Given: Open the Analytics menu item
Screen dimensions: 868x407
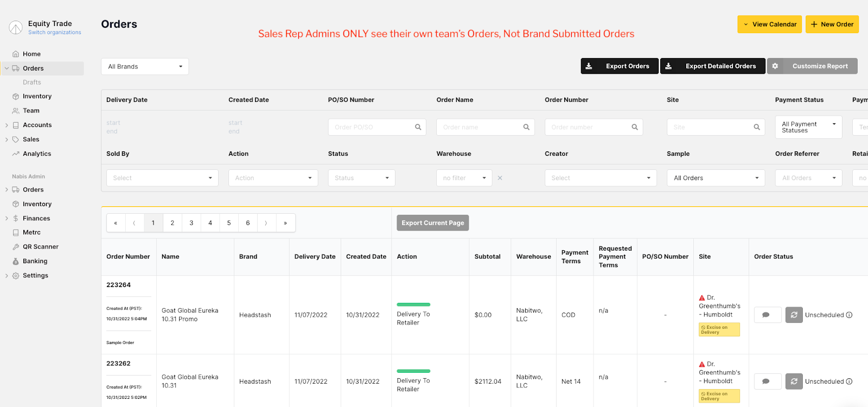Looking at the screenshot, I should 37,154.
